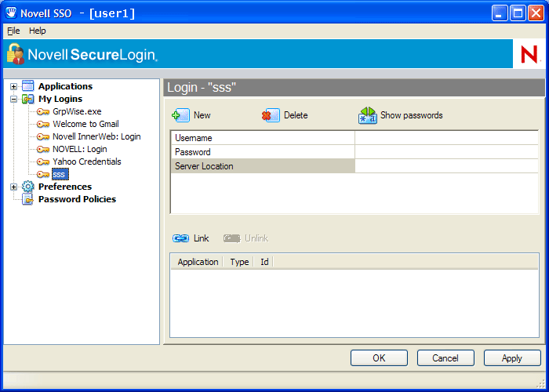Click the New label text

[202, 115]
